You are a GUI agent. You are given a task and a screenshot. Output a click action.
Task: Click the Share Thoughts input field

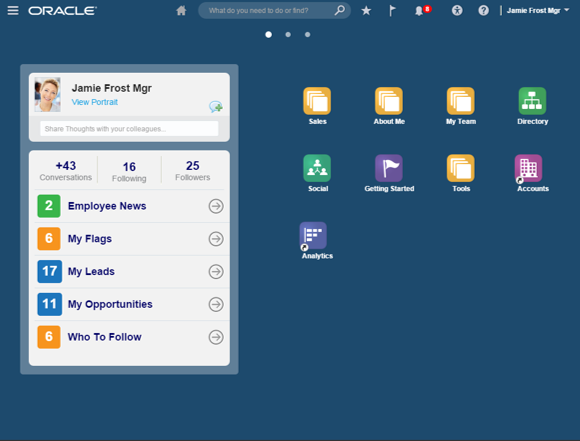click(x=129, y=129)
